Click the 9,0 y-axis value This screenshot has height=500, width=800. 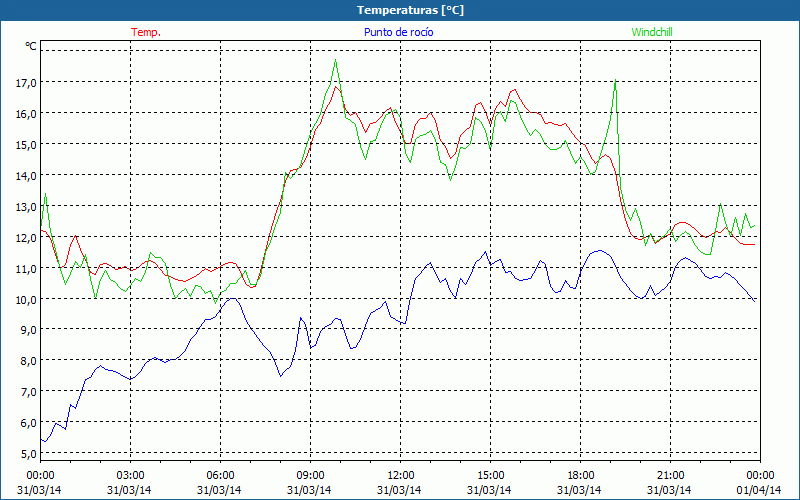28,330
